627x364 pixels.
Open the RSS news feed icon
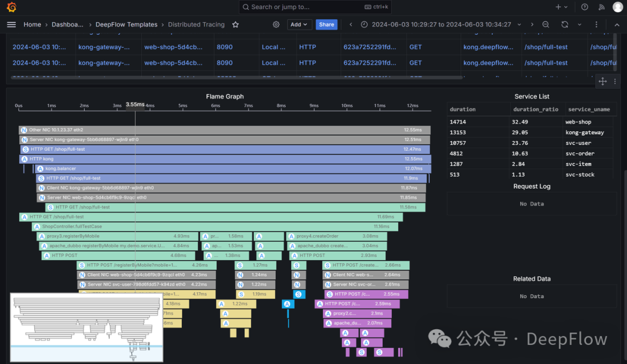coord(601,7)
